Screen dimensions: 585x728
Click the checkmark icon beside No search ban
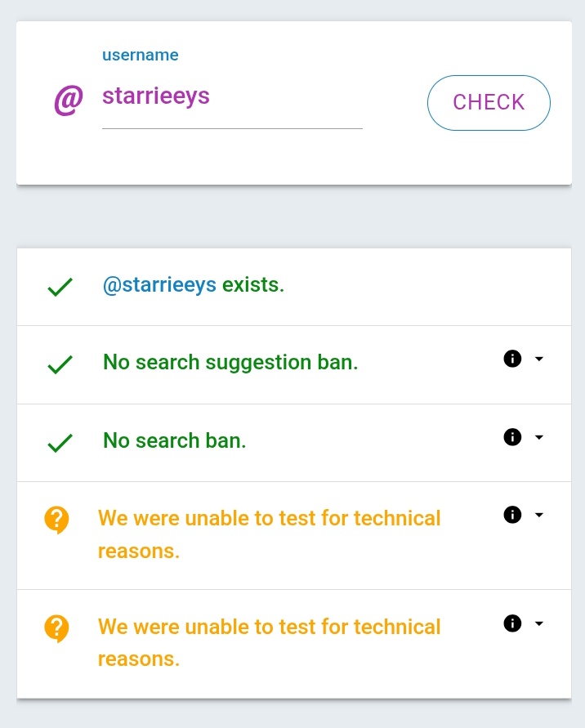(60, 443)
